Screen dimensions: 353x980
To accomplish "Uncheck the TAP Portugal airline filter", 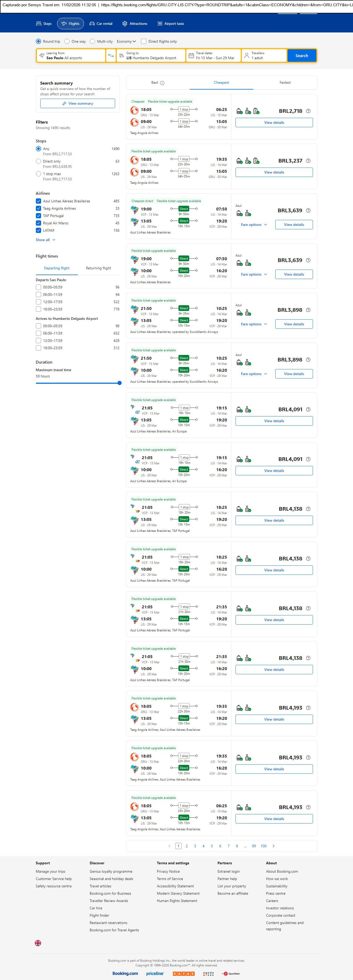I will [38, 216].
